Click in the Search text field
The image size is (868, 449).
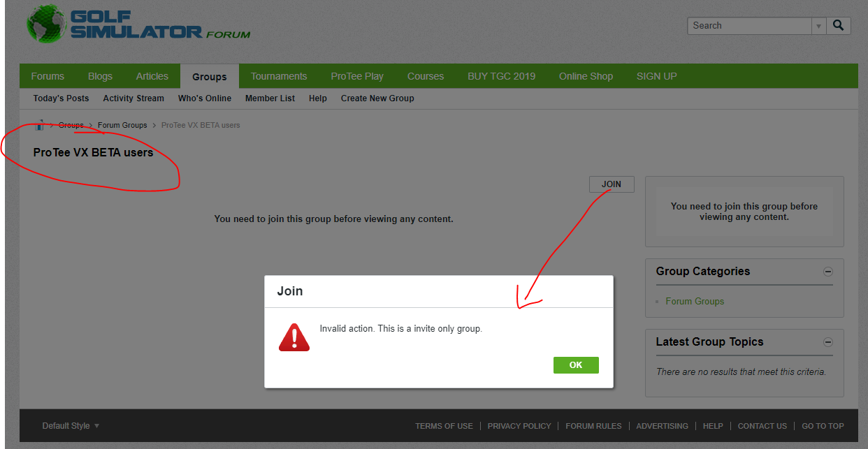(x=749, y=26)
